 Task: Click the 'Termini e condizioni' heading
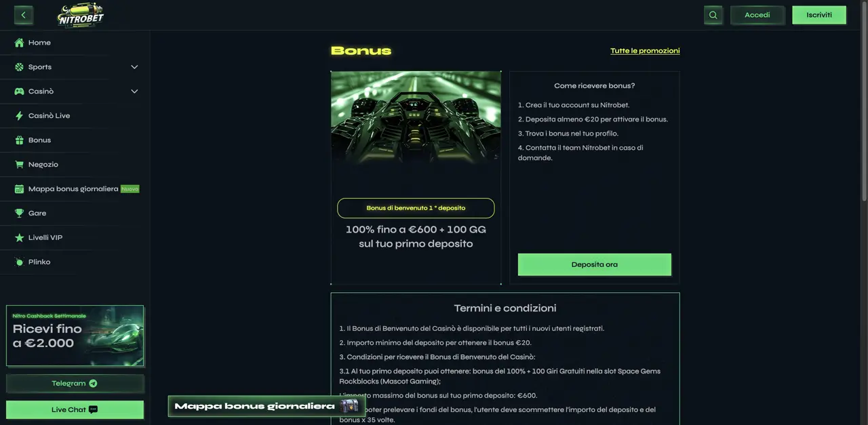point(505,308)
